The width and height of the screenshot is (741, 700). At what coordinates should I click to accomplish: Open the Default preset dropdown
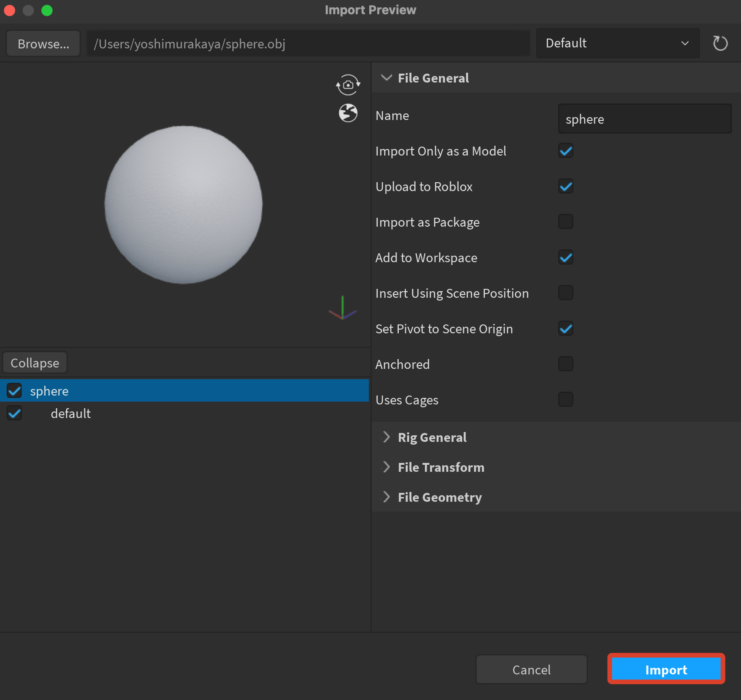pos(618,43)
